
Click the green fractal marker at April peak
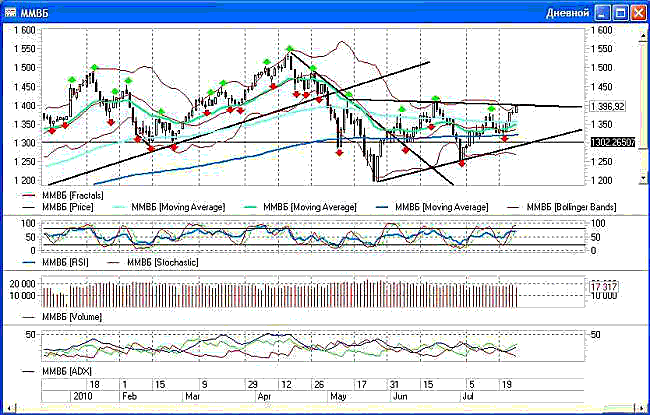[290, 49]
